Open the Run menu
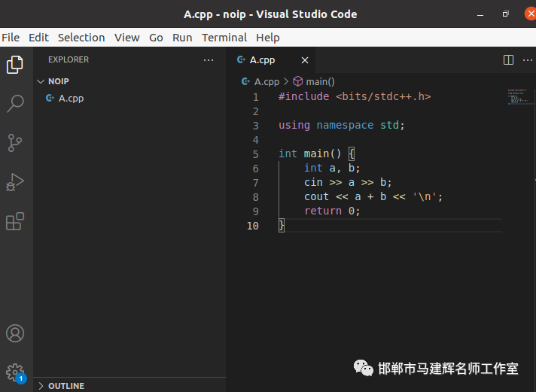The image size is (536, 392). [x=182, y=38]
